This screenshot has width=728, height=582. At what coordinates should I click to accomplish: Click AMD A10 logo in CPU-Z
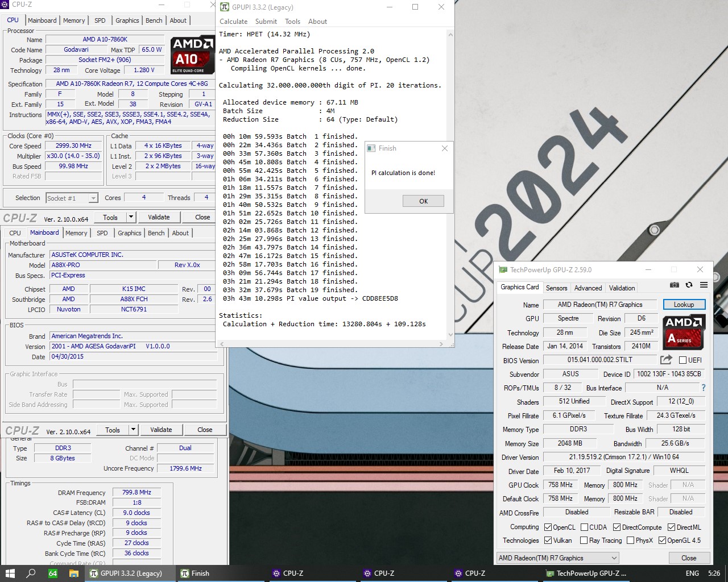(193, 55)
